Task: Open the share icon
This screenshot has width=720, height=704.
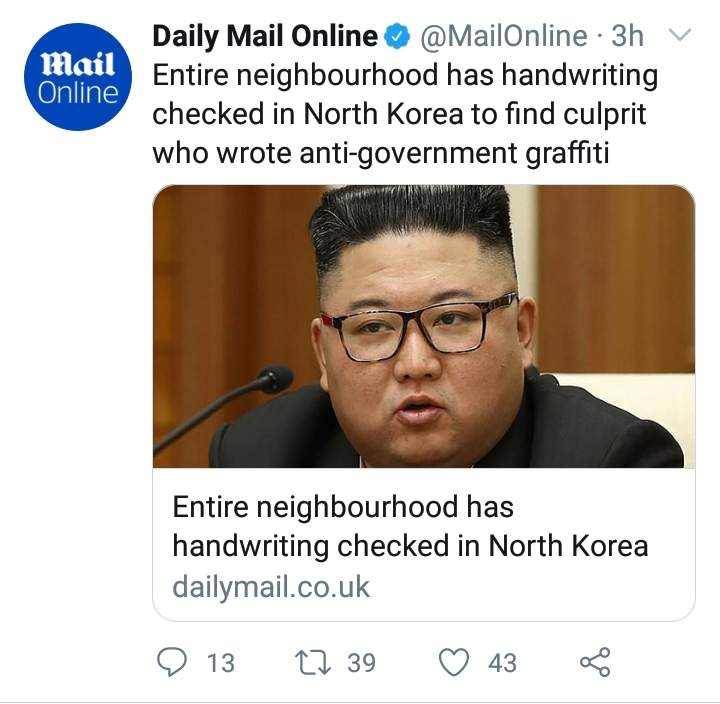Action: click(x=595, y=662)
